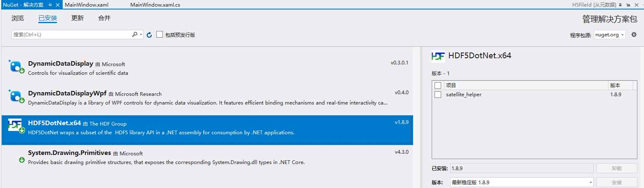Open NuGet settings gear
This screenshot has height=188, width=644.
click(x=634, y=35)
